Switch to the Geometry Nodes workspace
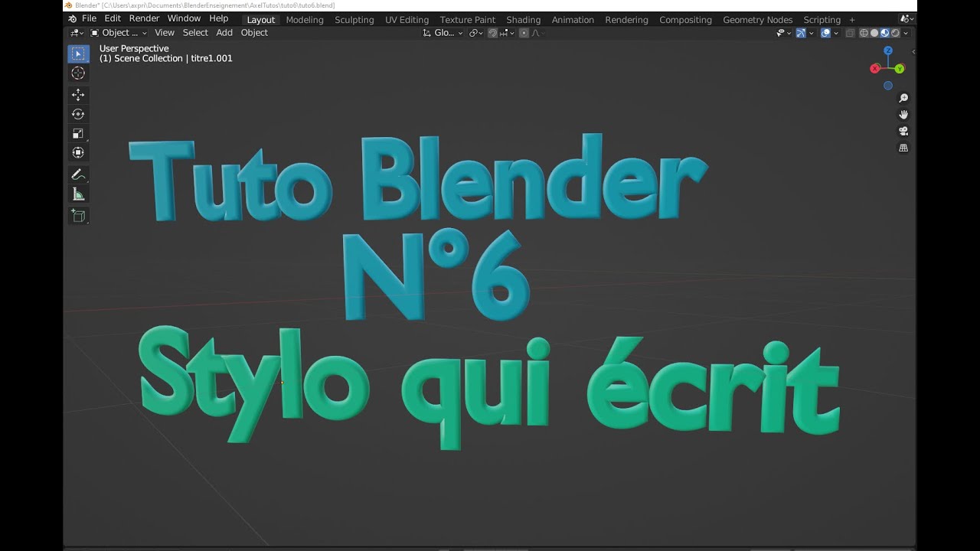The image size is (980, 551). 757,20
